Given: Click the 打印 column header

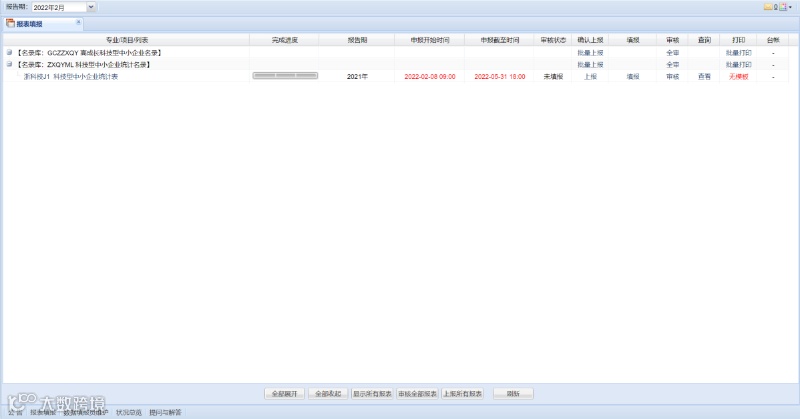Looking at the screenshot, I should 739,40.
